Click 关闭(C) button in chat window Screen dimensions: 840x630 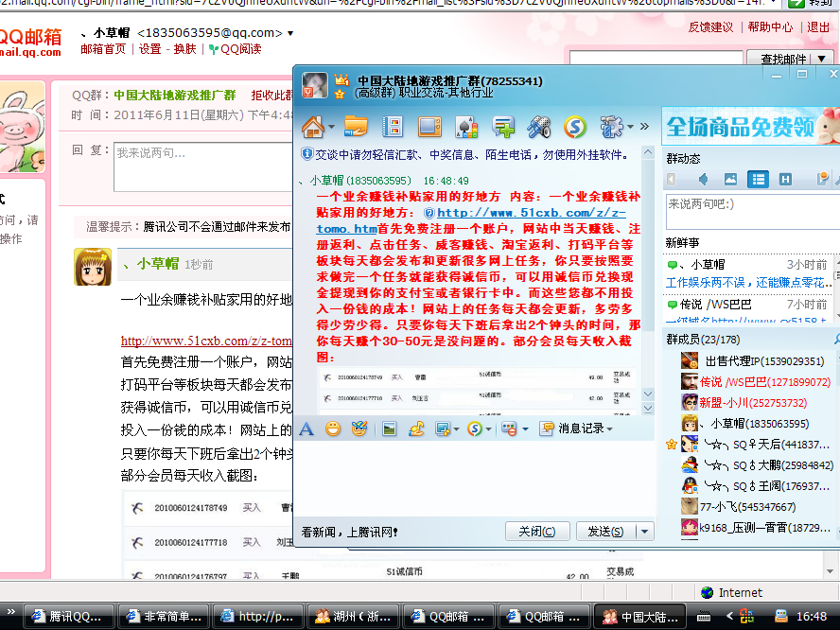(x=537, y=532)
